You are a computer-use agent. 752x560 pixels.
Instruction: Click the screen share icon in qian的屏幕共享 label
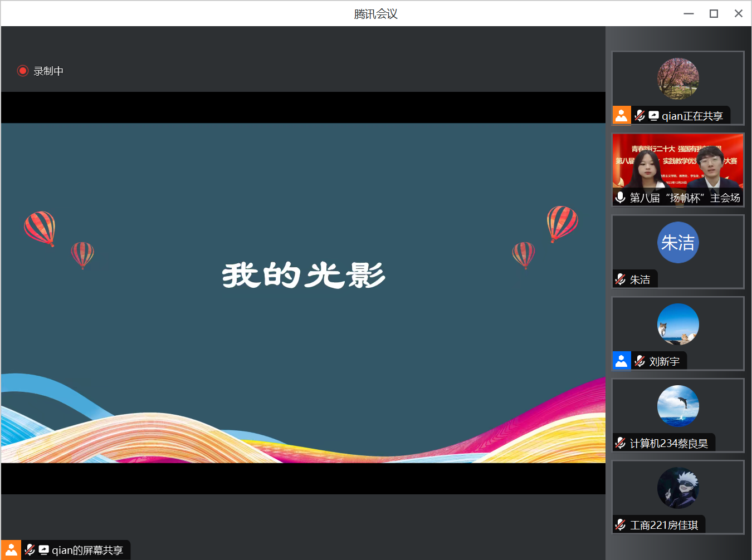point(44,550)
